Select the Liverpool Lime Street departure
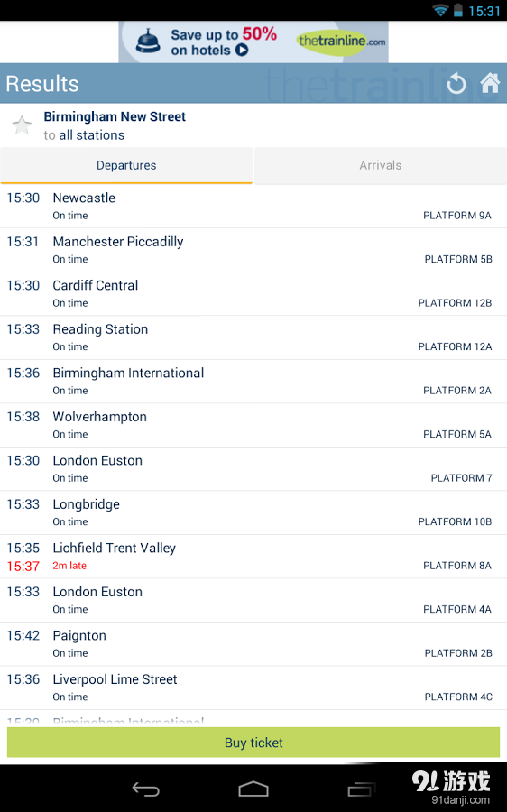This screenshot has width=507, height=812. coord(253,687)
